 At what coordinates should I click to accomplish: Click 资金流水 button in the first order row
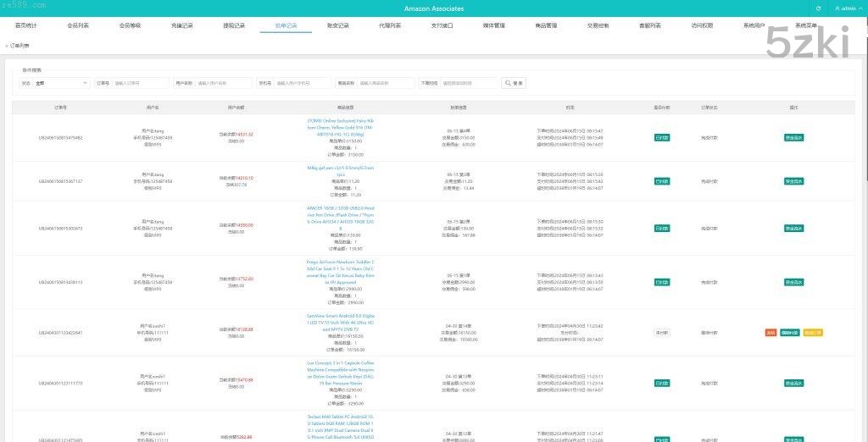click(793, 137)
